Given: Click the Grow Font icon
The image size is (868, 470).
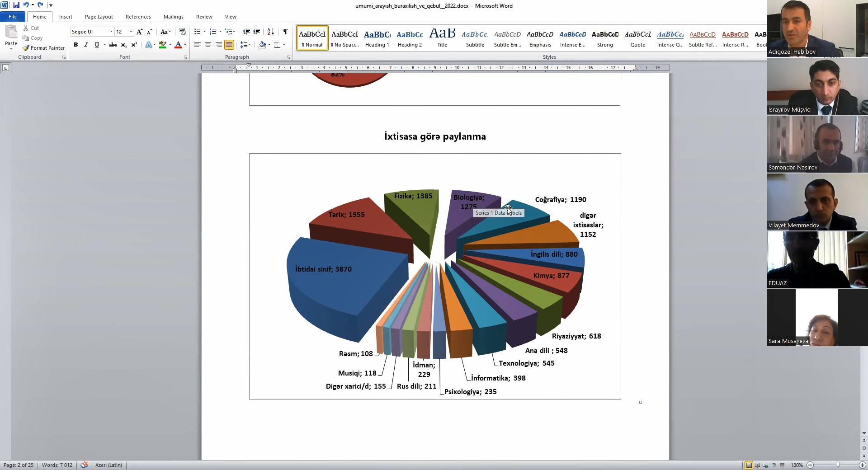Looking at the screenshot, I should (139, 32).
